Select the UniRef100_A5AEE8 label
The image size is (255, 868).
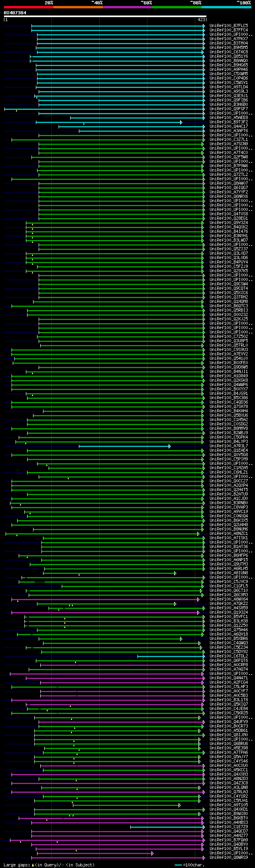pos(229,118)
